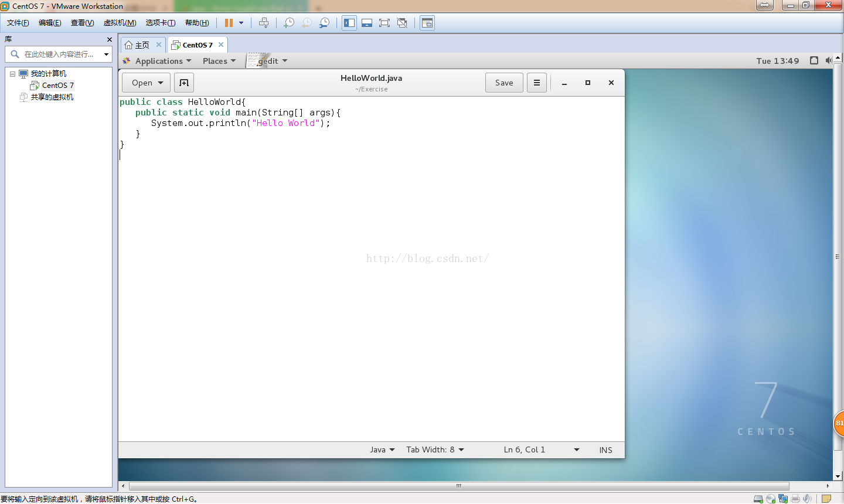Toggle the library sidebar view icon
The image size is (844, 504).
click(x=349, y=23)
